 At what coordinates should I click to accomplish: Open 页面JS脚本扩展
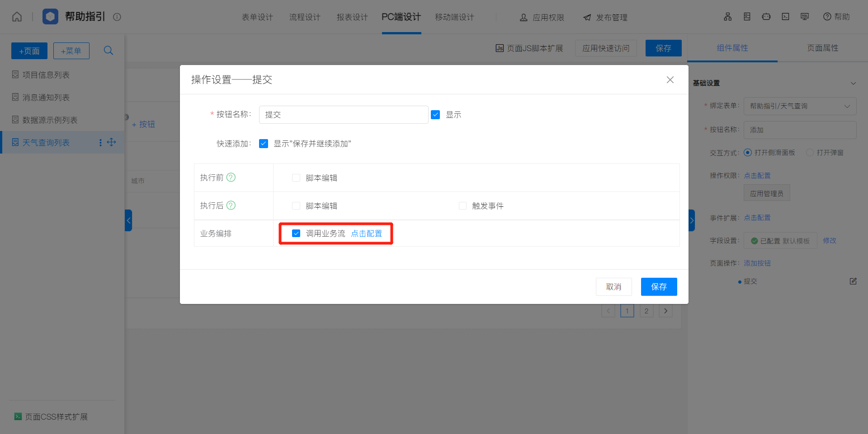529,48
